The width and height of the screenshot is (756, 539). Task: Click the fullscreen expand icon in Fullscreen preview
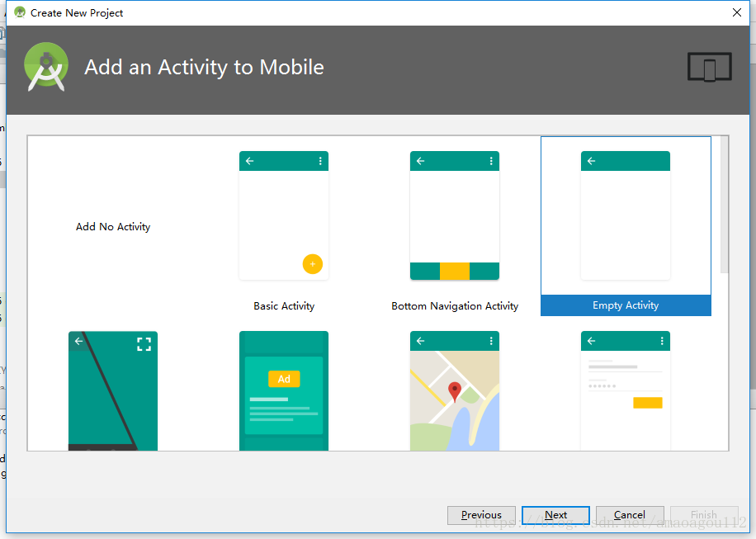tap(144, 343)
